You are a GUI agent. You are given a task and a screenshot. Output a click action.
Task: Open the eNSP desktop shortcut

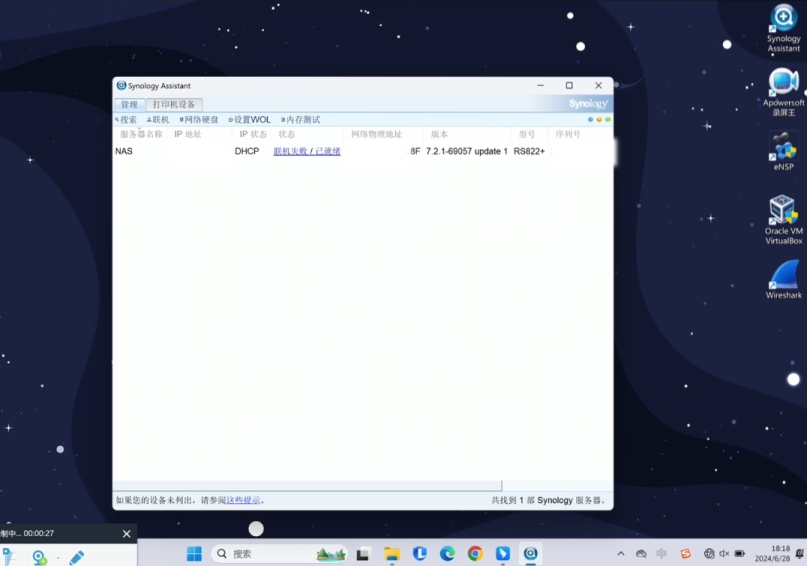point(783,151)
